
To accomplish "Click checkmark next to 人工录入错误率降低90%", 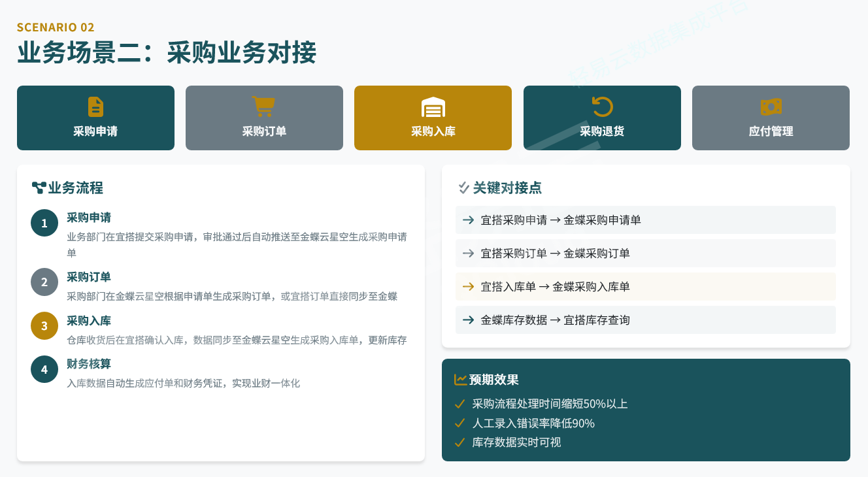I will pos(459,423).
